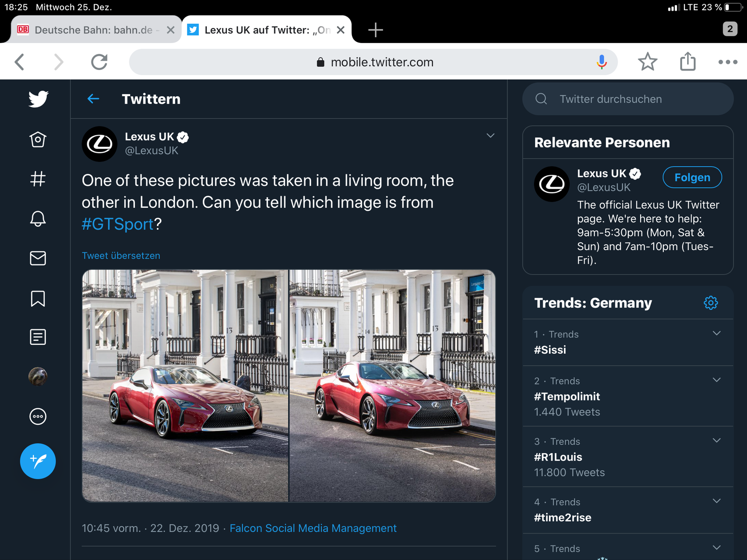Close the Lexus UK Twitter tab
Screen dimensions: 747x560
coord(341,30)
